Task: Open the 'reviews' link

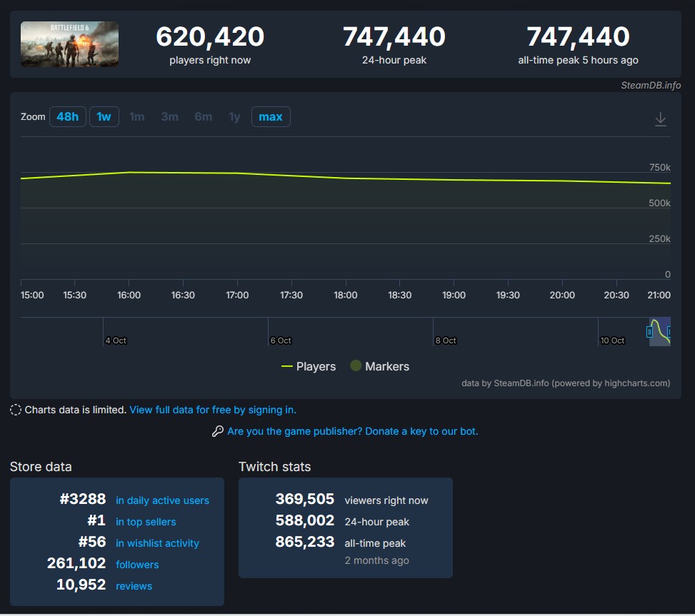Action: (134, 586)
